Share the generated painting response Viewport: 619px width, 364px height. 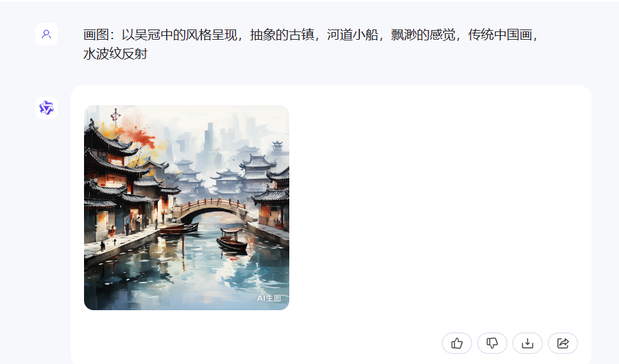(x=563, y=343)
